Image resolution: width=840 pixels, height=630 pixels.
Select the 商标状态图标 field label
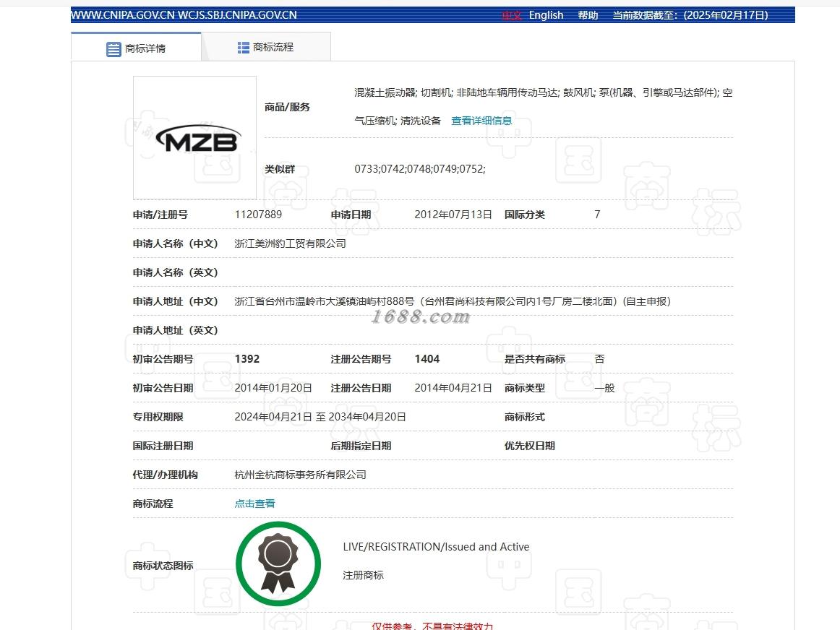click(163, 566)
